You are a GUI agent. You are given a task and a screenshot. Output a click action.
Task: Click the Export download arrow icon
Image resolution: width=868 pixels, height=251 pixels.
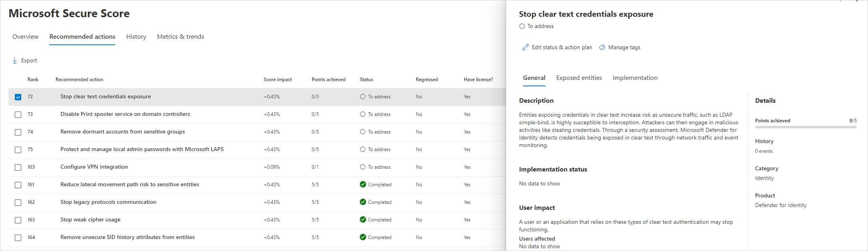coord(15,60)
